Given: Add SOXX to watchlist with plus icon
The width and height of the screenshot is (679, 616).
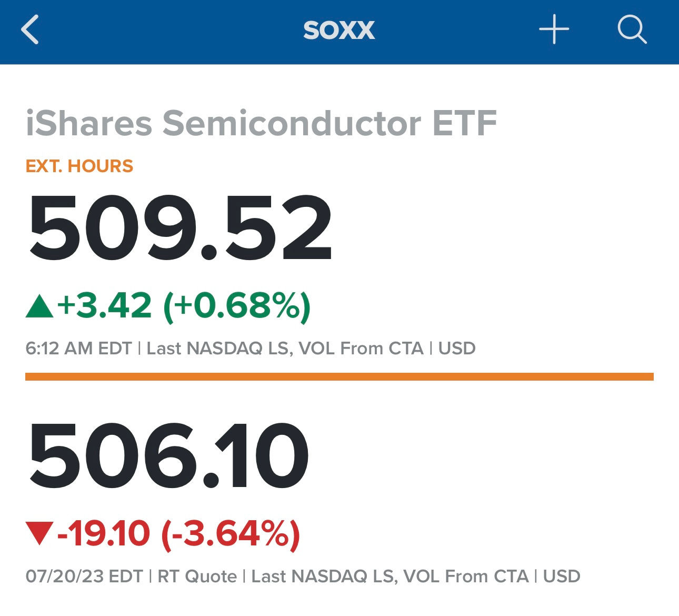Looking at the screenshot, I should tap(554, 29).
